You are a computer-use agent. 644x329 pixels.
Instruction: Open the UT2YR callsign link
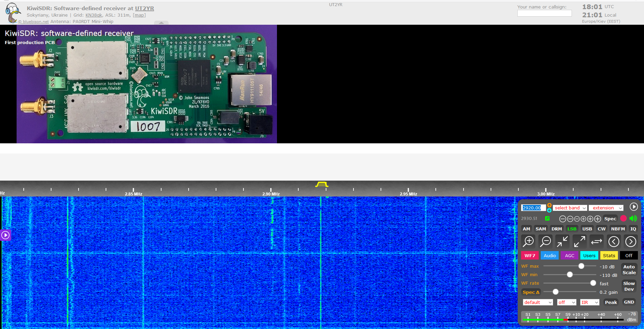coord(145,8)
